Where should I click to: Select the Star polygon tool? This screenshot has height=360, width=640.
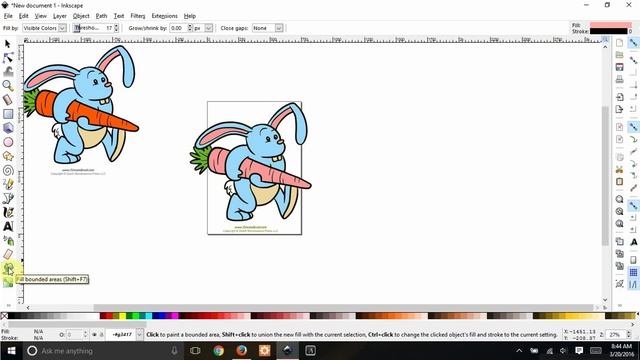pyautogui.click(x=8, y=156)
